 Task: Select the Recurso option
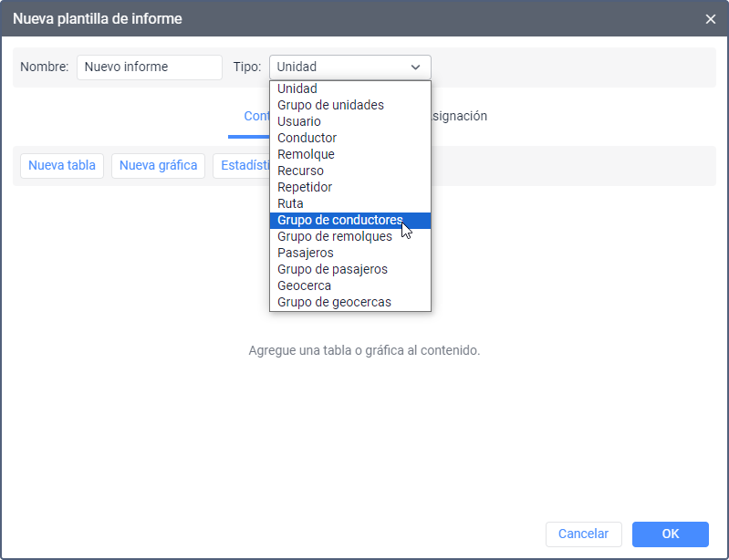300,171
